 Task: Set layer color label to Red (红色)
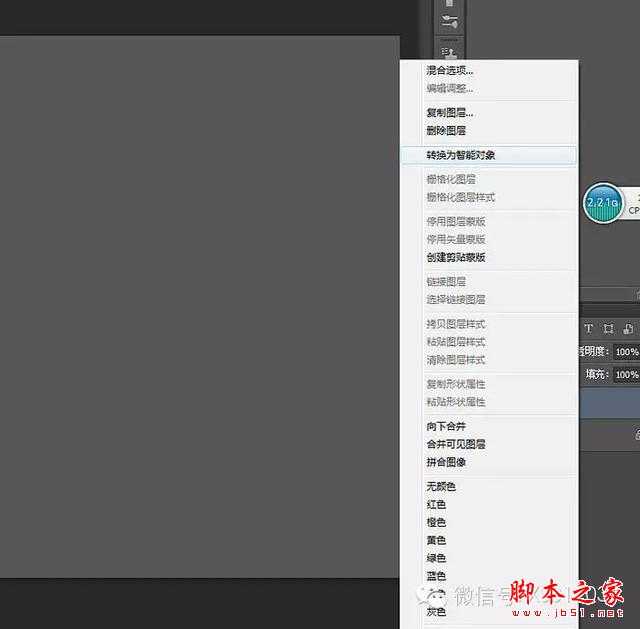(x=436, y=504)
